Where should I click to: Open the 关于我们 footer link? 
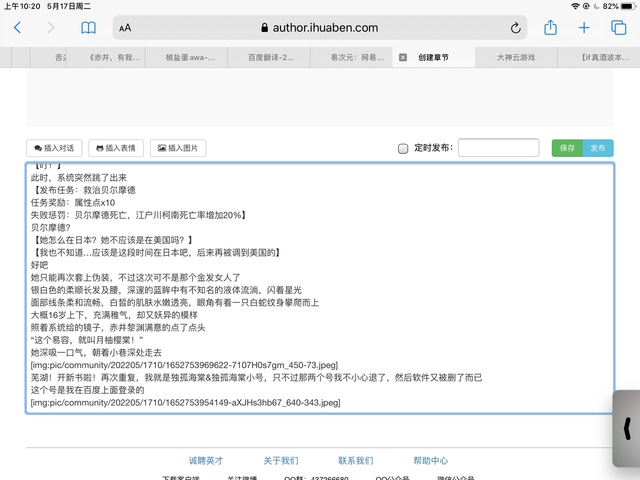point(280,460)
